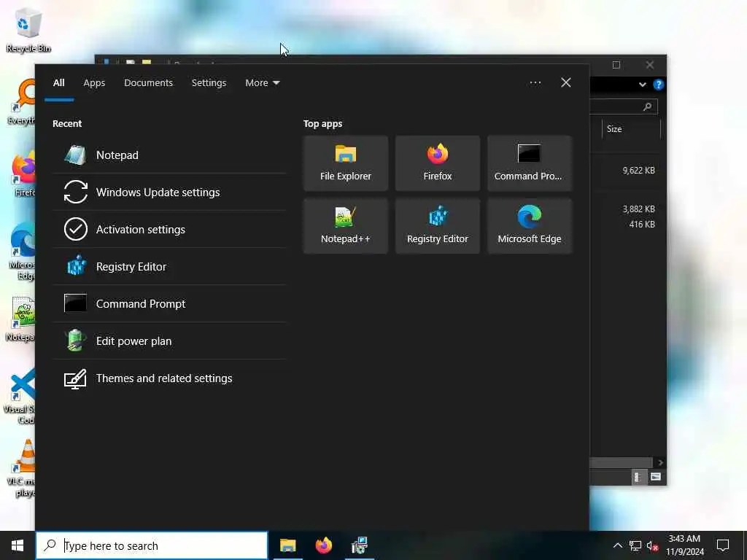Select the Microsoft Edge desktop shortcut
This screenshot has height=560, width=747.
pos(22,251)
